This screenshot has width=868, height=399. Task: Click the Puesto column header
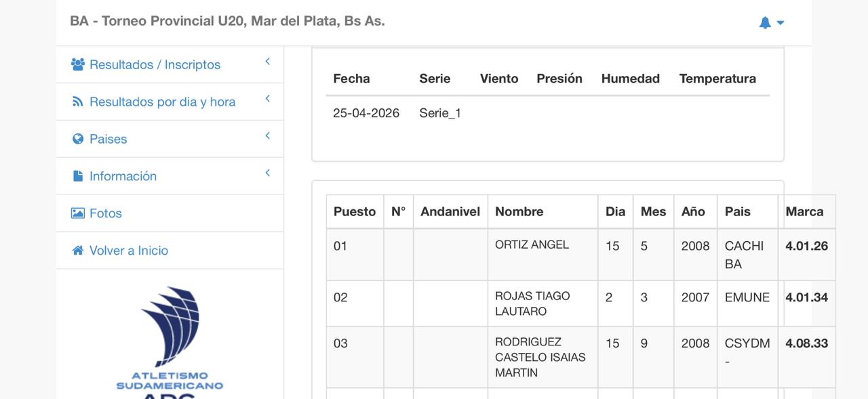tap(354, 211)
